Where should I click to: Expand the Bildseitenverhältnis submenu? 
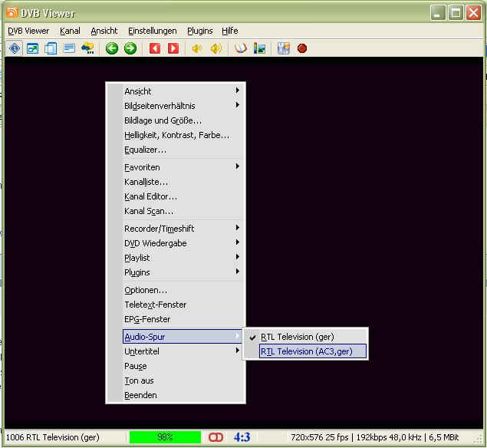coord(183,106)
